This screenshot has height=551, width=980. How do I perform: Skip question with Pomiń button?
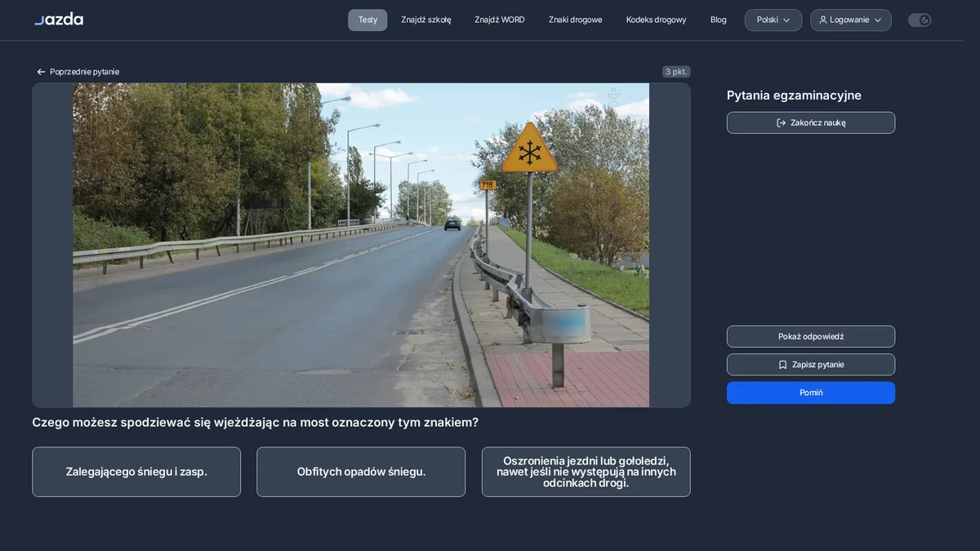click(811, 393)
